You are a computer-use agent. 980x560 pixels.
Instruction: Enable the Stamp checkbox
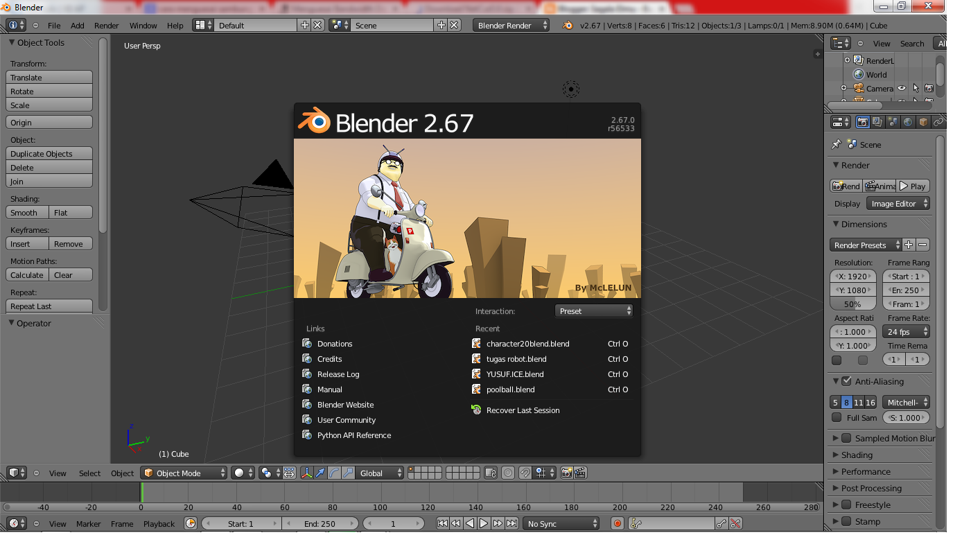pyautogui.click(x=846, y=521)
